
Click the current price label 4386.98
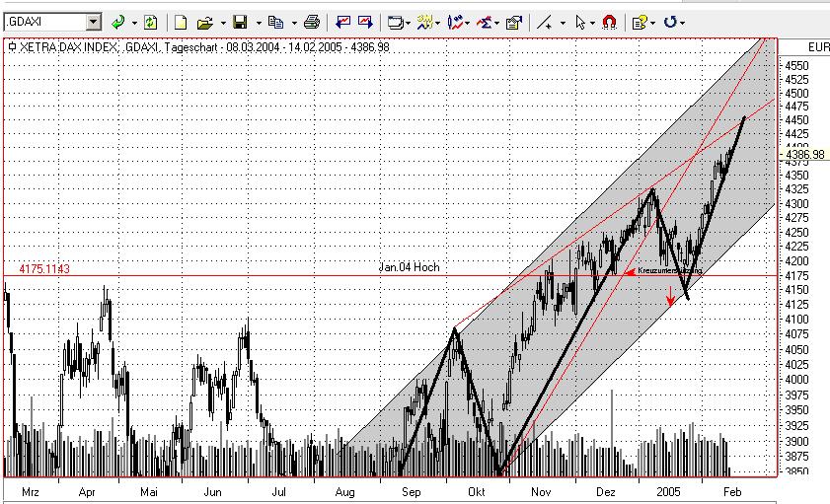805,155
